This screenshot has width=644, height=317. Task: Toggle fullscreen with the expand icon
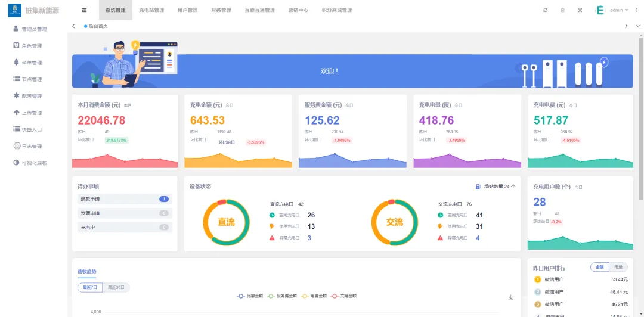coord(580,10)
